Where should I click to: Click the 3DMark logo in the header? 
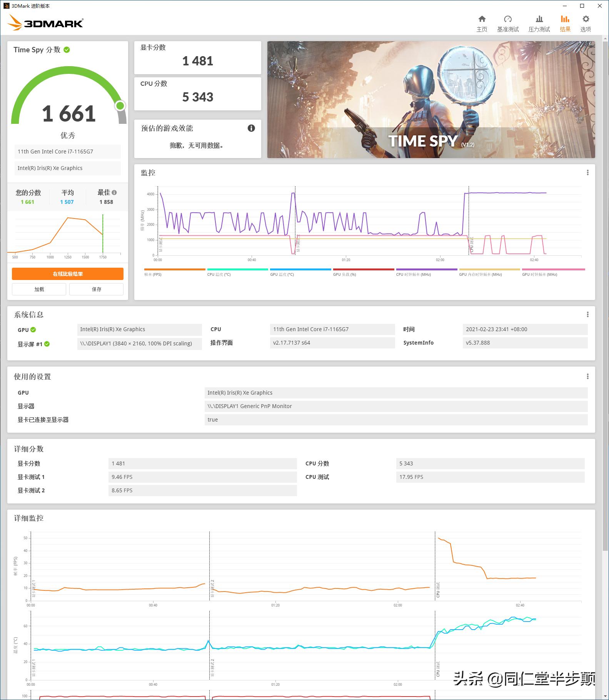tap(45, 23)
